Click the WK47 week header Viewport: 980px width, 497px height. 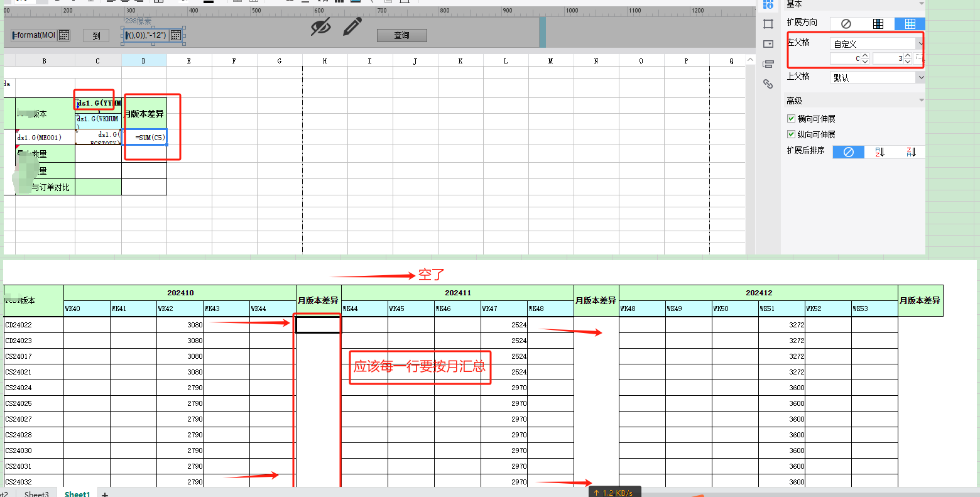point(504,309)
